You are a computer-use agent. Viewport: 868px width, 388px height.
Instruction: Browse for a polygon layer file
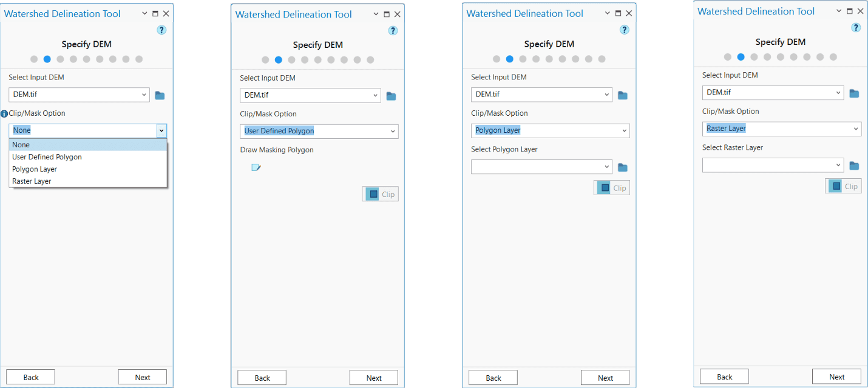click(622, 167)
